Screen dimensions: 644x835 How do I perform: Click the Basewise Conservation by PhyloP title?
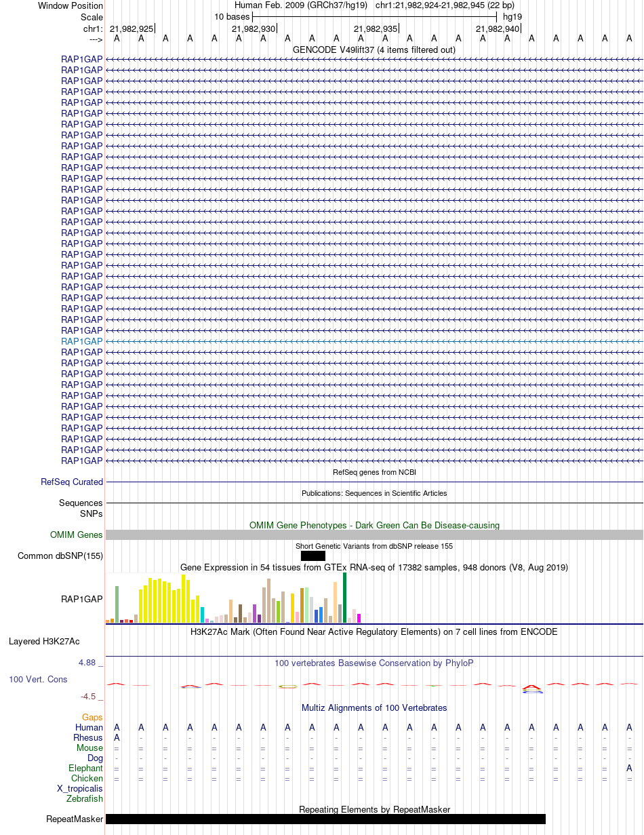[374, 663]
